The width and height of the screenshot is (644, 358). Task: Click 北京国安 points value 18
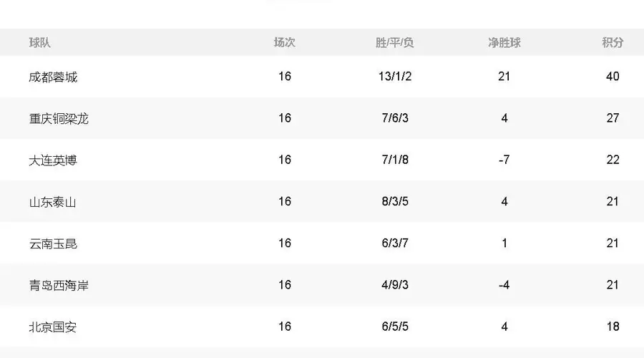click(613, 326)
